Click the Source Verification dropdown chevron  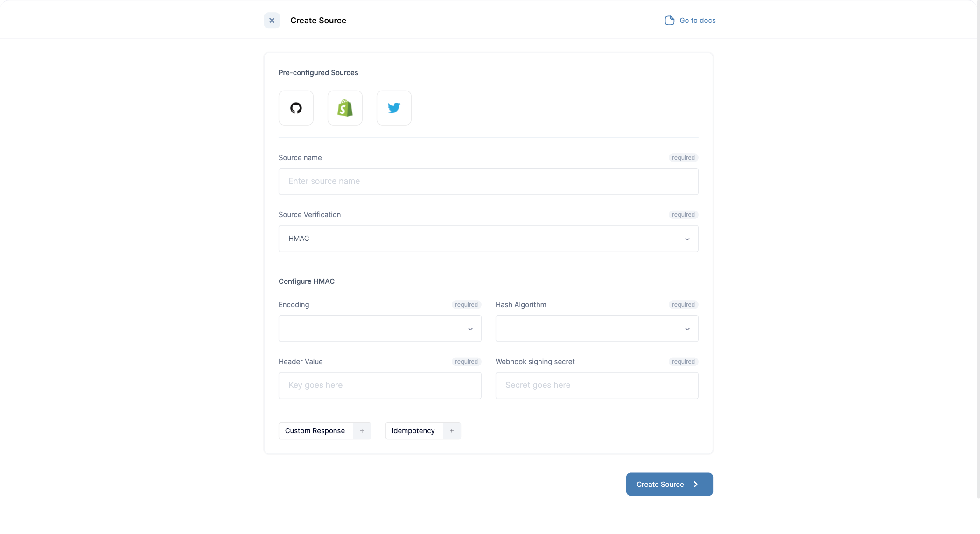click(687, 239)
